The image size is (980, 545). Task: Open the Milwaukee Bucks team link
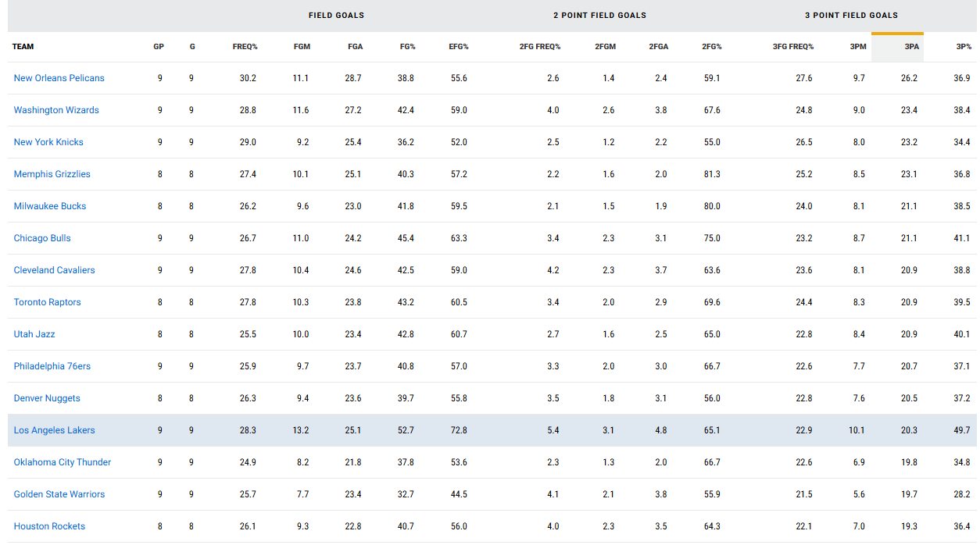[x=50, y=206]
